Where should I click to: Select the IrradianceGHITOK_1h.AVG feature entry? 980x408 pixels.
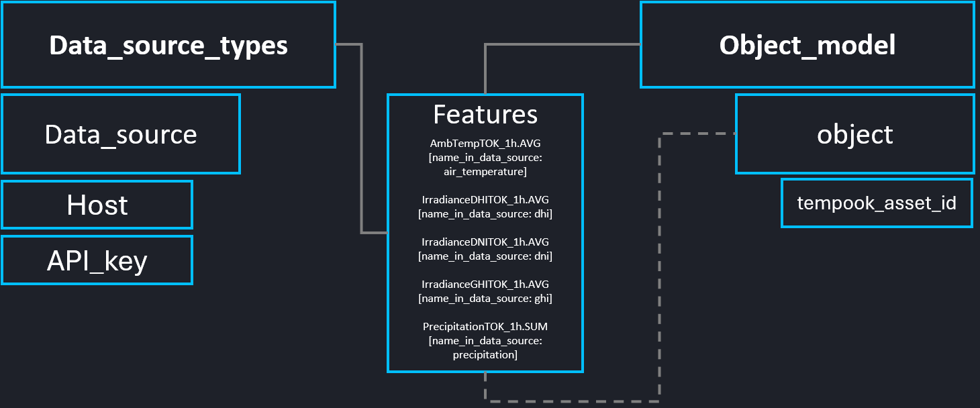click(485, 284)
